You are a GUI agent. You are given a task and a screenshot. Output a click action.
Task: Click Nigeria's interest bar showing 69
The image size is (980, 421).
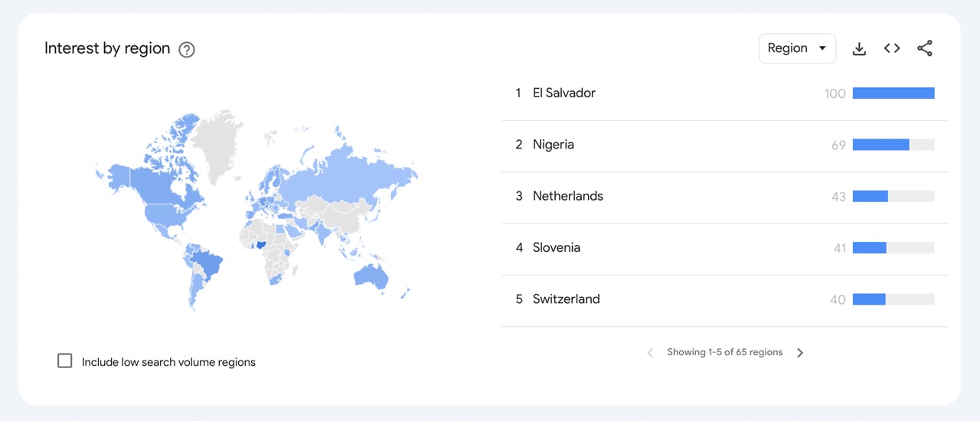tap(880, 145)
